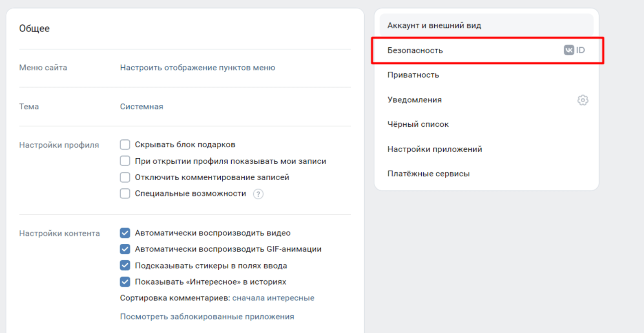Open the Безопасность settings section
Screen dimensions: 644x333
click(x=486, y=50)
